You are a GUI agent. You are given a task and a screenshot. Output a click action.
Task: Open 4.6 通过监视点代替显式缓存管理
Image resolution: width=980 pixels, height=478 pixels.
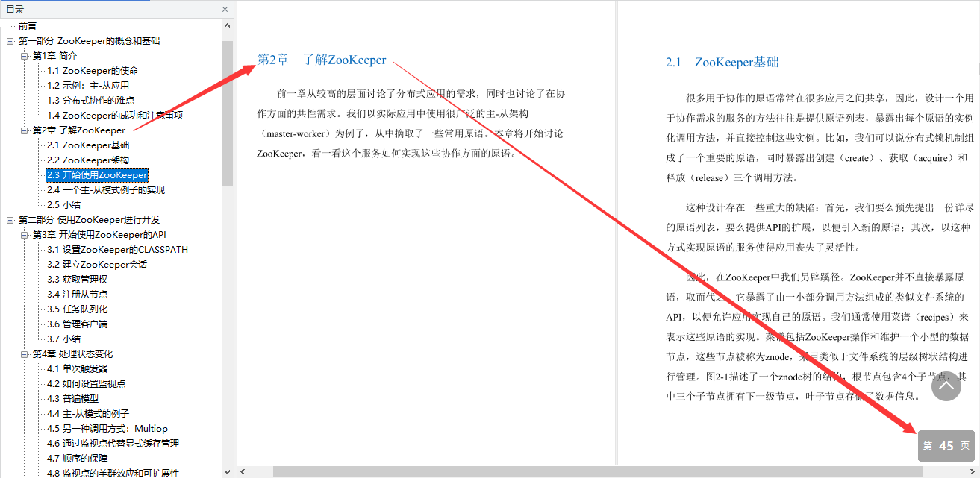coord(113,444)
